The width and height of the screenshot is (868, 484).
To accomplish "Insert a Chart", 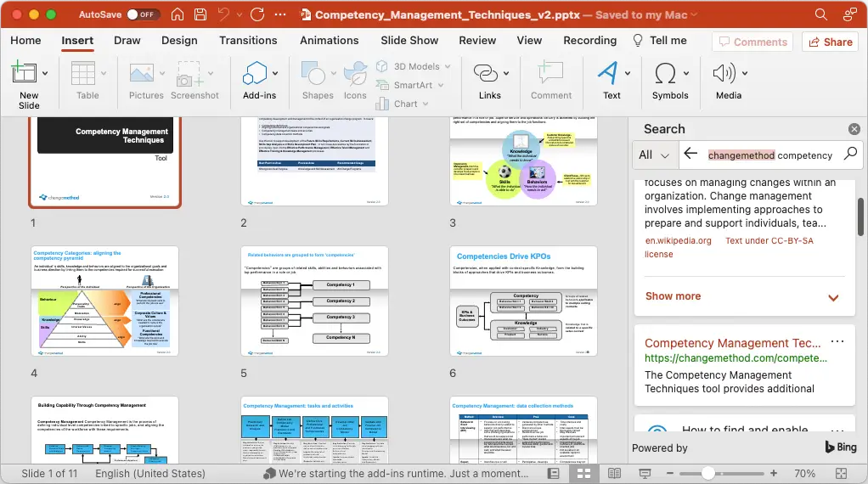I will pos(402,104).
